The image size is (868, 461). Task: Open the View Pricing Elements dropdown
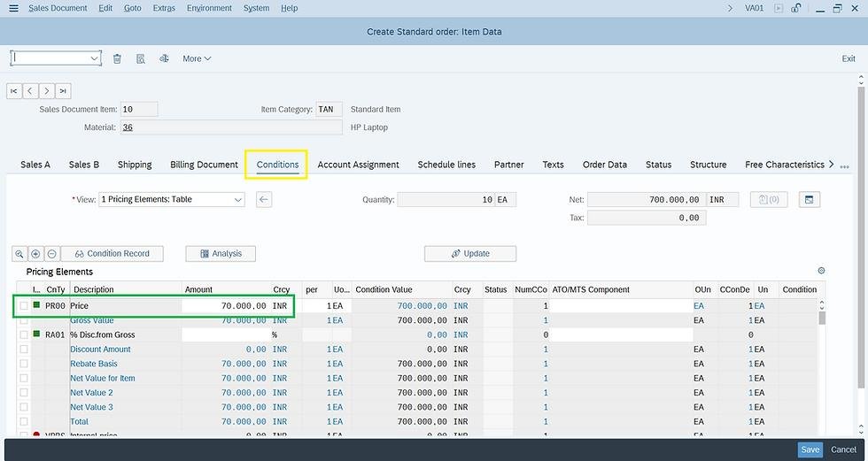(x=238, y=200)
